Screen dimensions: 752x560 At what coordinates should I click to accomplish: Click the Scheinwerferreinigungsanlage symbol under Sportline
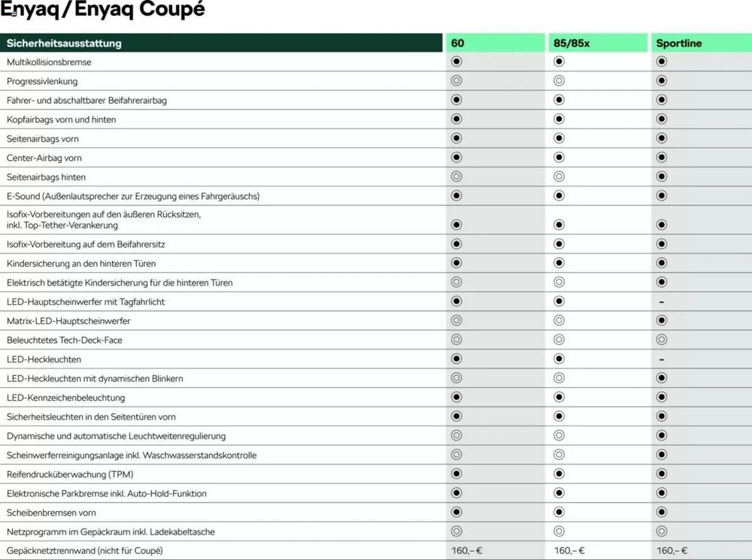tap(662, 455)
